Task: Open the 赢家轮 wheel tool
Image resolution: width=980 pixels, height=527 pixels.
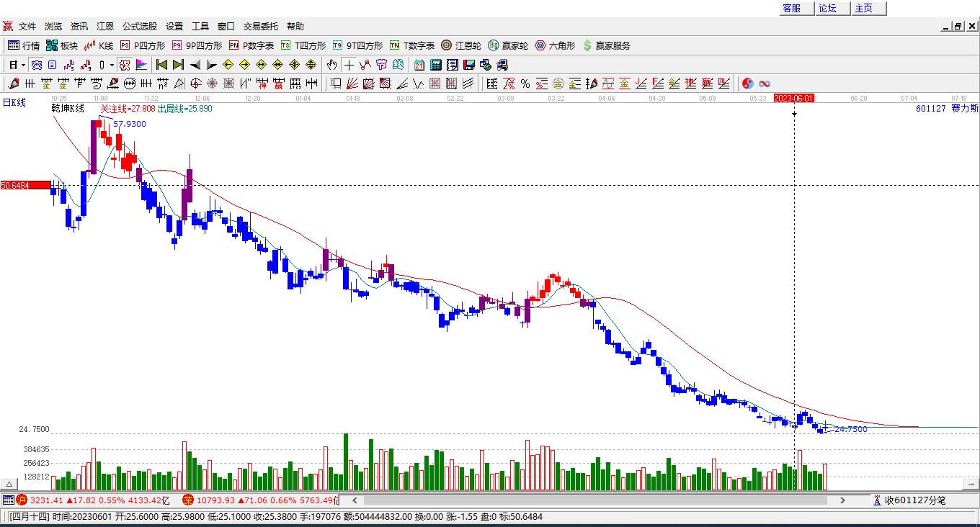Action: [508, 45]
